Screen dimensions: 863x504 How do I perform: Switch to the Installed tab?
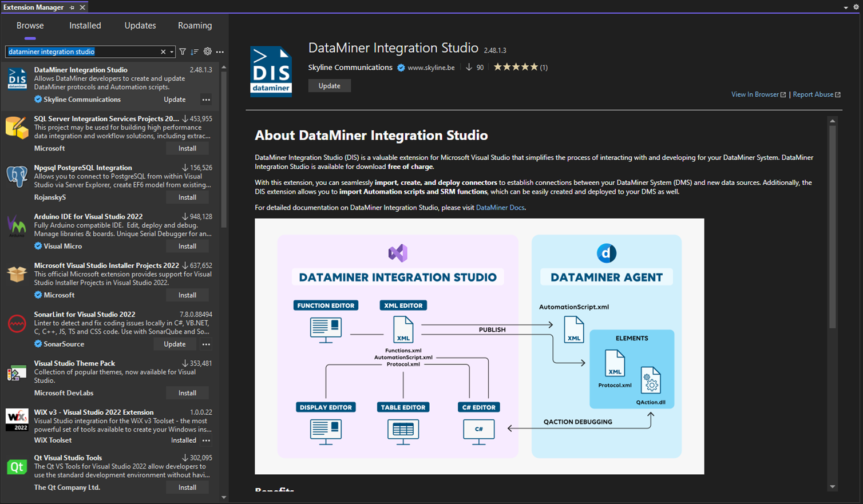(85, 26)
